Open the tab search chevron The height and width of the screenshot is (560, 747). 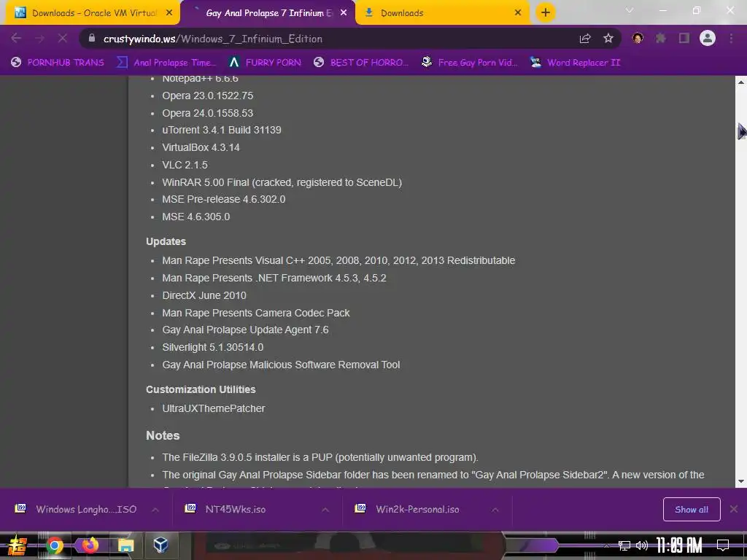coord(630,10)
